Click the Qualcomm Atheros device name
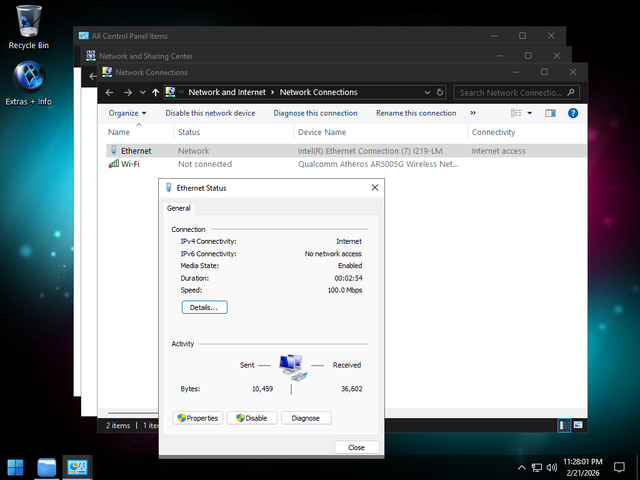The height and width of the screenshot is (480, 640). pyautogui.click(x=378, y=164)
